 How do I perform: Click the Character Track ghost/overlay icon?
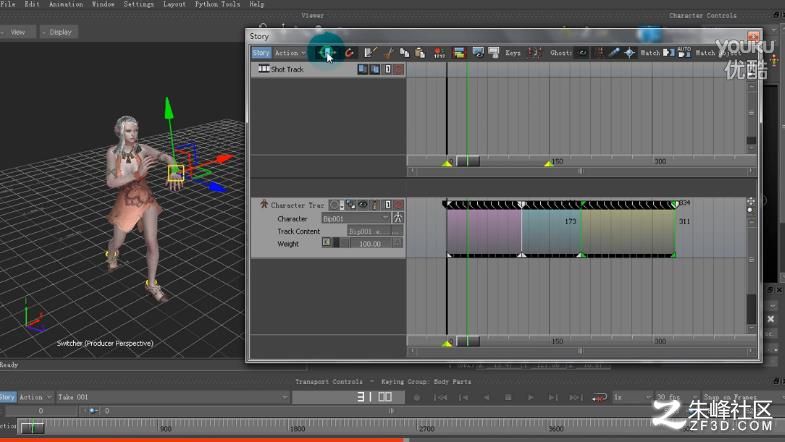point(350,205)
